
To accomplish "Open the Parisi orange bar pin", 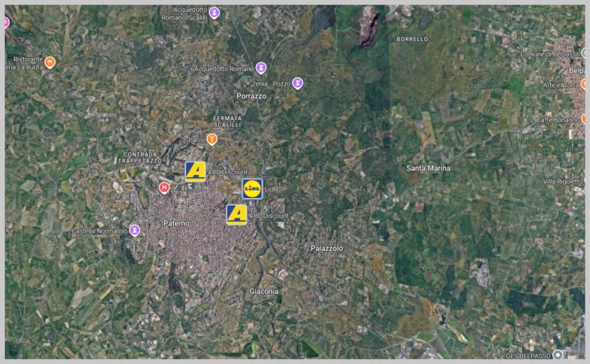I will point(212,139).
